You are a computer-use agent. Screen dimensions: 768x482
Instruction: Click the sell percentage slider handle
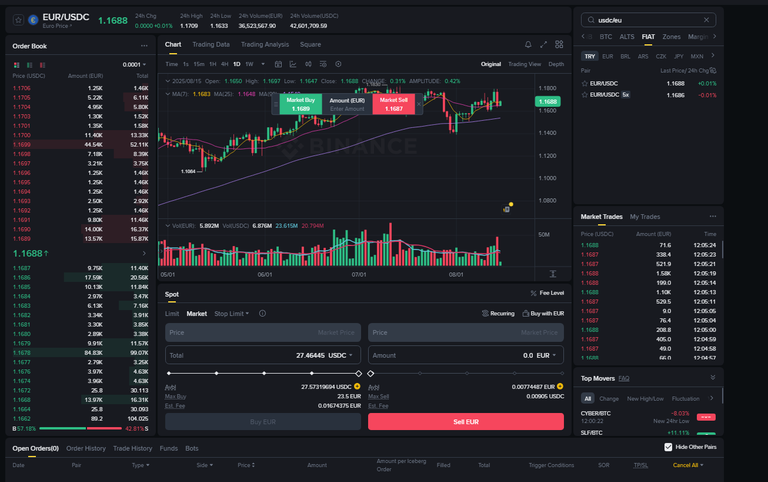[x=371, y=373]
